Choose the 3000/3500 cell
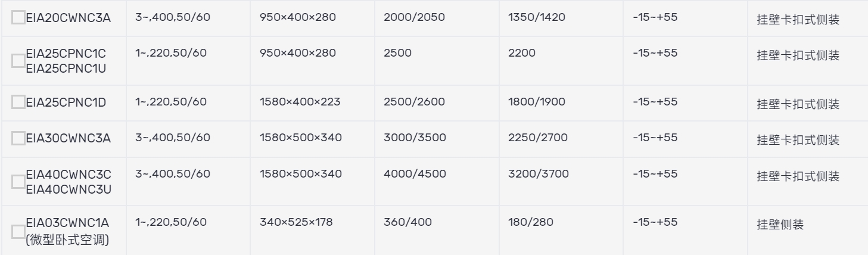The image size is (868, 255). pyautogui.click(x=436, y=139)
